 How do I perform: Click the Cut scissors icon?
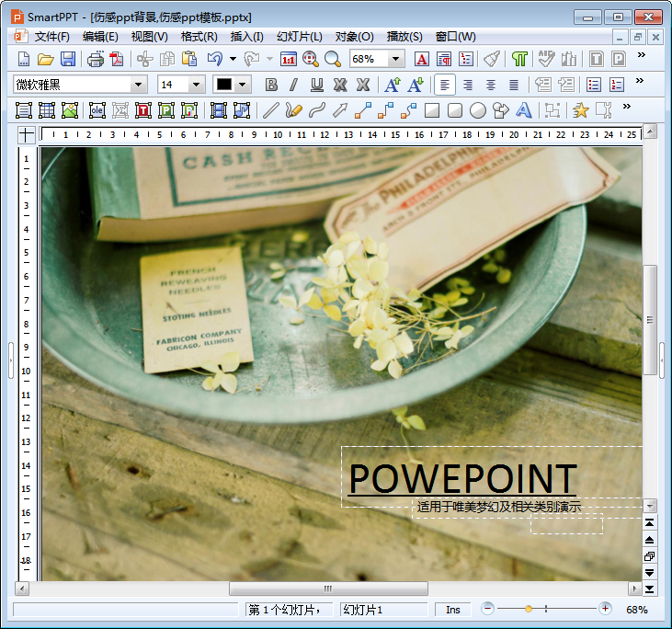[x=145, y=59]
